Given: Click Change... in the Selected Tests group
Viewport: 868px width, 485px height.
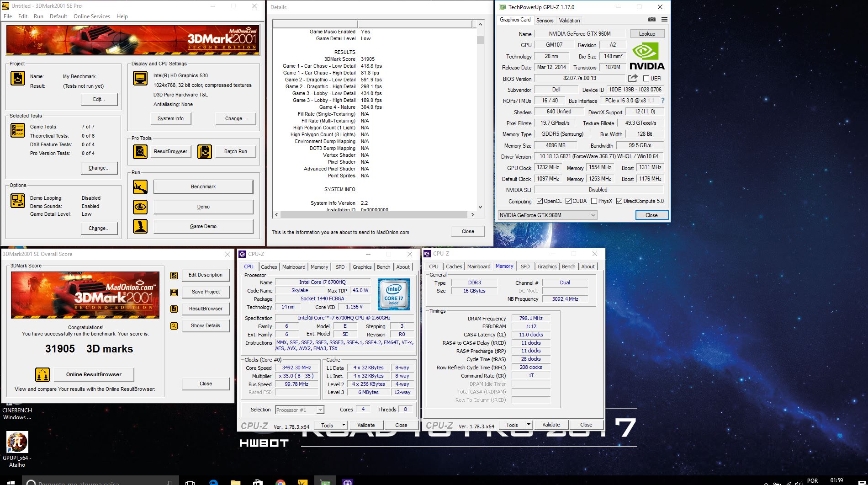Looking at the screenshot, I should [x=99, y=168].
